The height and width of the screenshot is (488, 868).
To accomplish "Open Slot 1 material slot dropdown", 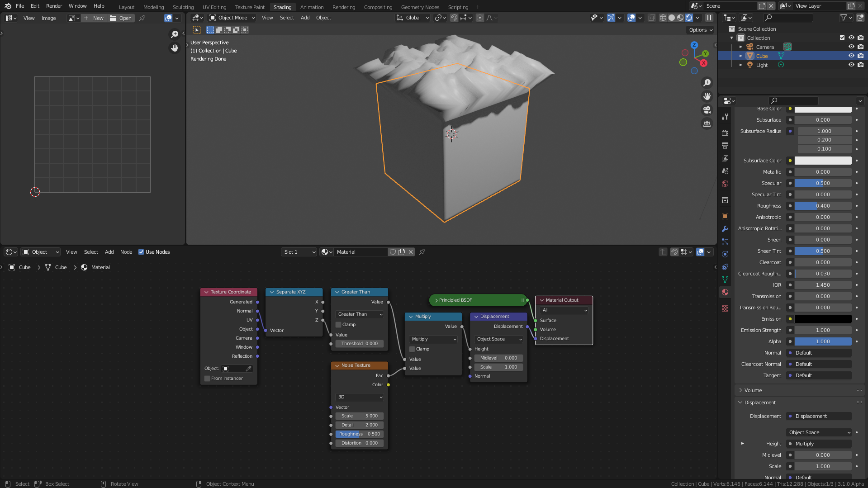I will coord(299,252).
